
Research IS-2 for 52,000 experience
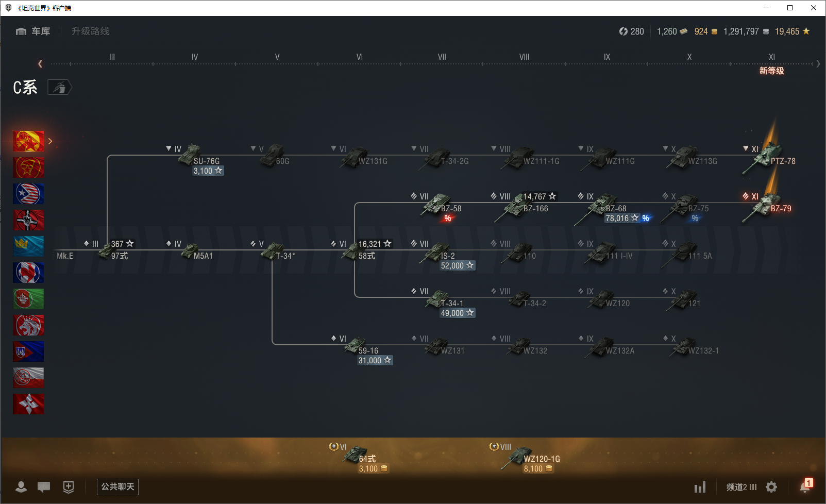pos(458,265)
